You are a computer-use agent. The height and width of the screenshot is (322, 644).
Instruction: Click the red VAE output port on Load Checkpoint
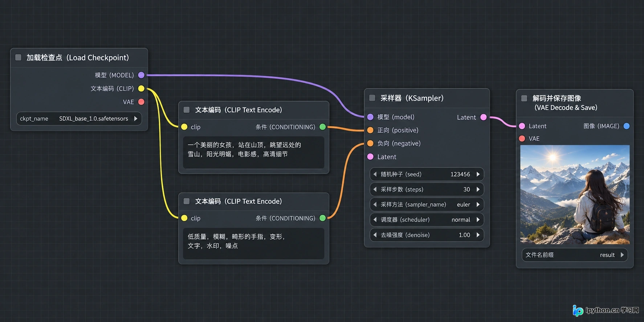(x=141, y=102)
